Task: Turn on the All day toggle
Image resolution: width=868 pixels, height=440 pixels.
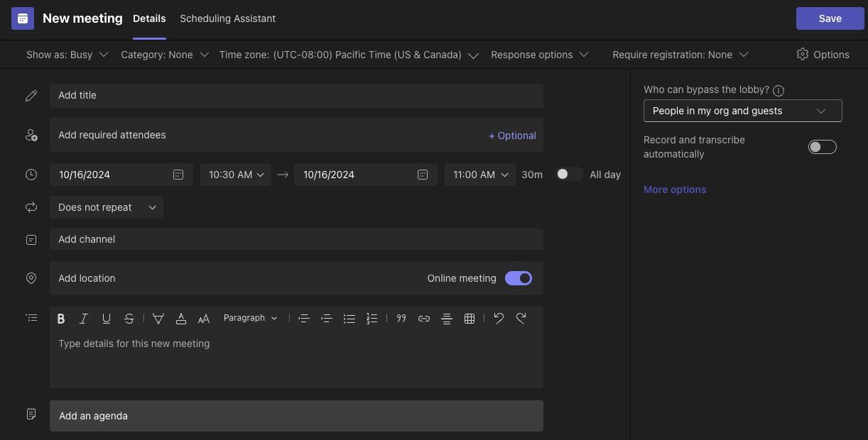Action: point(569,175)
